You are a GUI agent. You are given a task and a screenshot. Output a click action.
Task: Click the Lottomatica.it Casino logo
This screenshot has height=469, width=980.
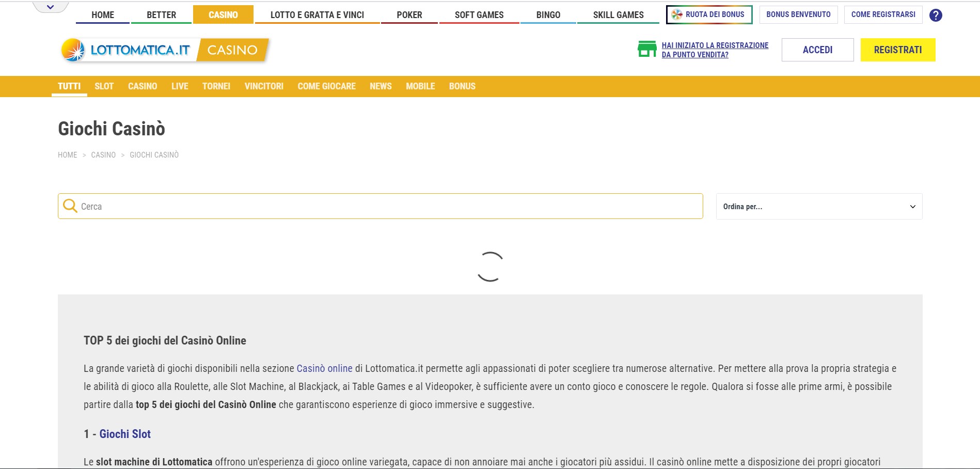click(165, 50)
